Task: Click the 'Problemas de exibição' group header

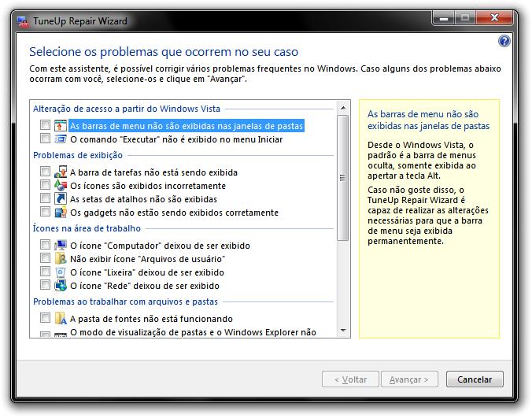Action: (x=78, y=155)
